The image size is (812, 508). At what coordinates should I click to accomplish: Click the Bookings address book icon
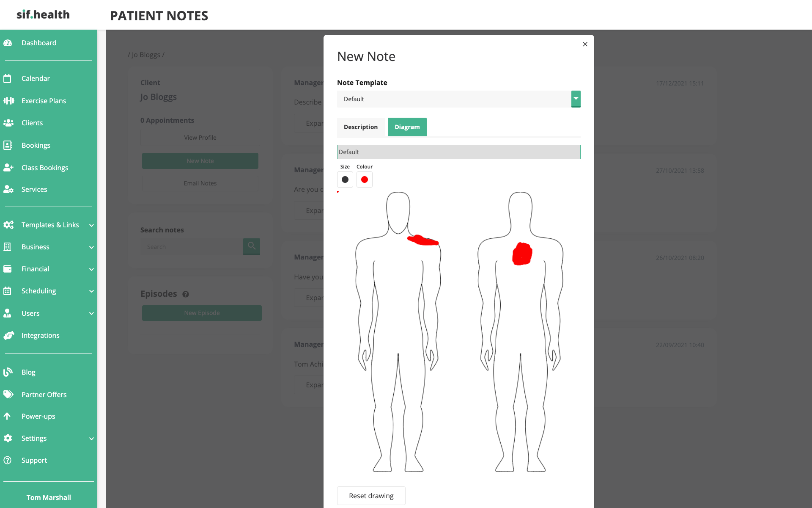[8, 145]
